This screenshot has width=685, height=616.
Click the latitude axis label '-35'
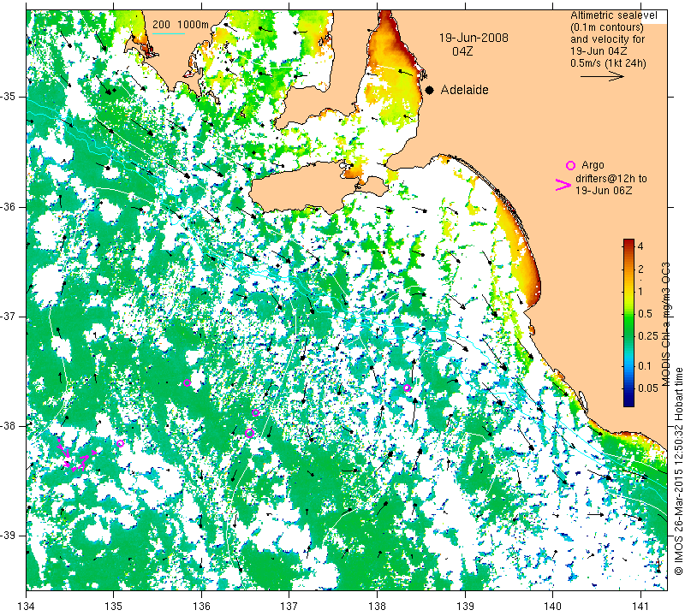pos(8,96)
